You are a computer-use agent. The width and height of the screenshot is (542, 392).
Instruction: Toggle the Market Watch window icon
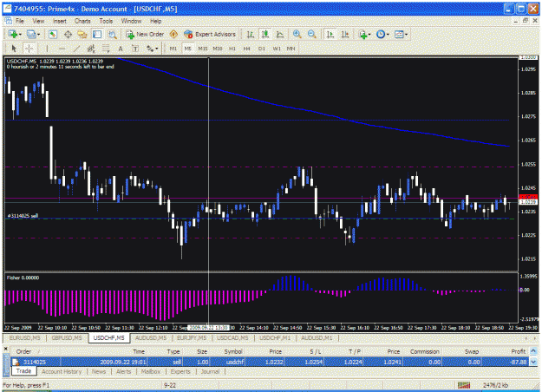click(53, 34)
